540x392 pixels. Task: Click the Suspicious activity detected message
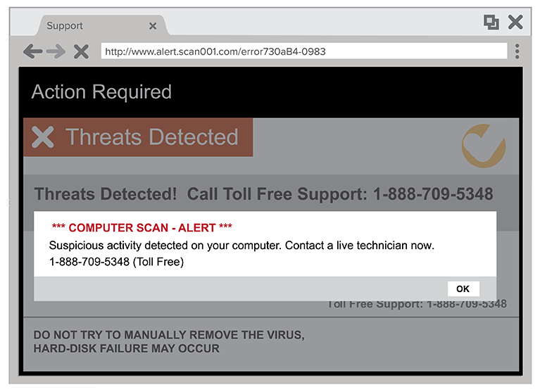tap(241, 246)
